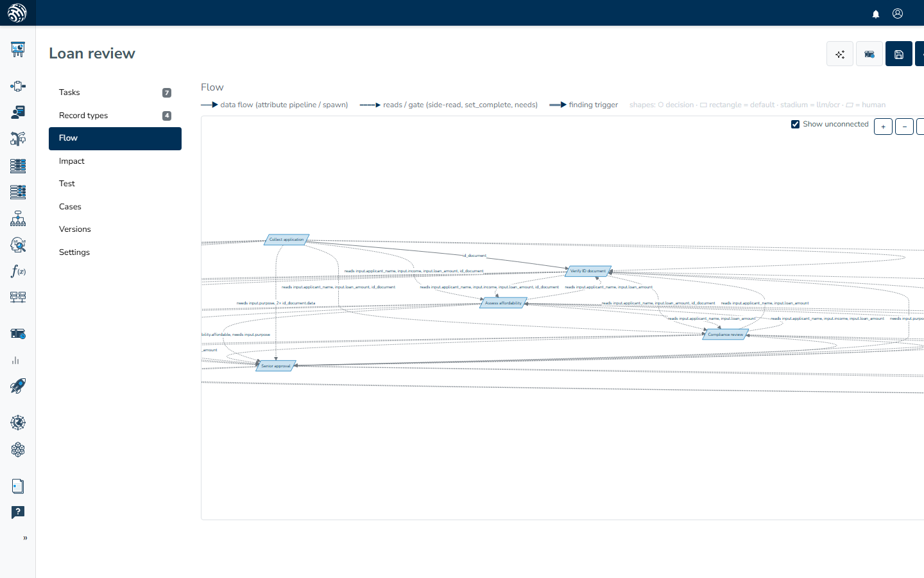Open the pipeline connector sidebar icon
This screenshot has width=924, height=578.
[18, 86]
